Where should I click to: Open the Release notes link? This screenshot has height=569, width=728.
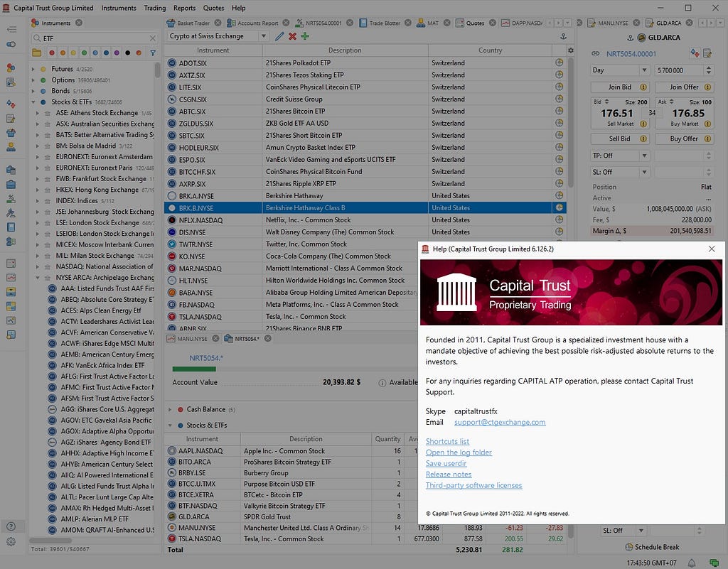point(449,474)
